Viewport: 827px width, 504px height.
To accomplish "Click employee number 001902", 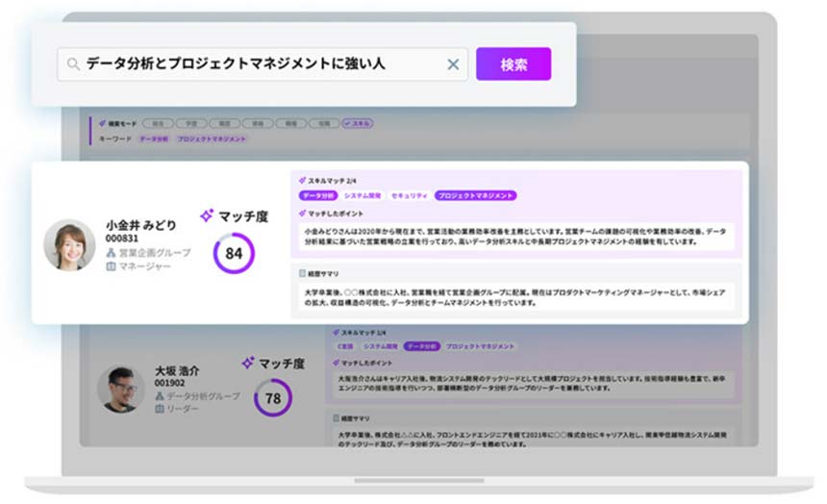I will click(x=169, y=383).
